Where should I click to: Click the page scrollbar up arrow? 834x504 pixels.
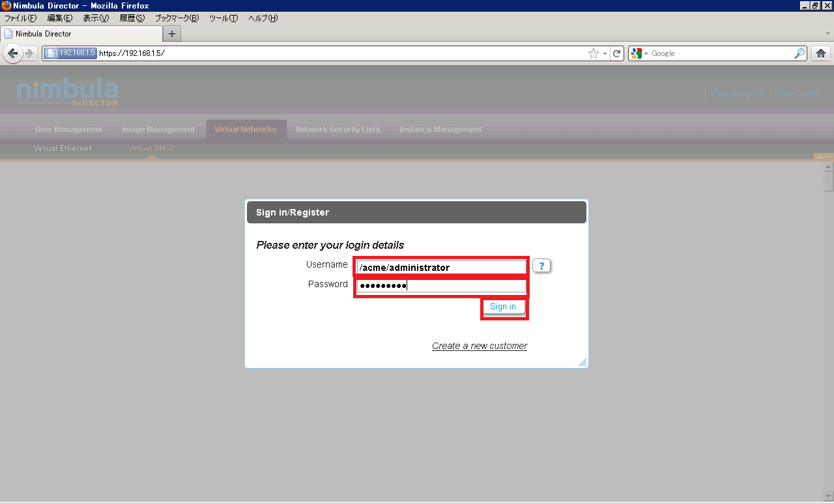(829, 166)
